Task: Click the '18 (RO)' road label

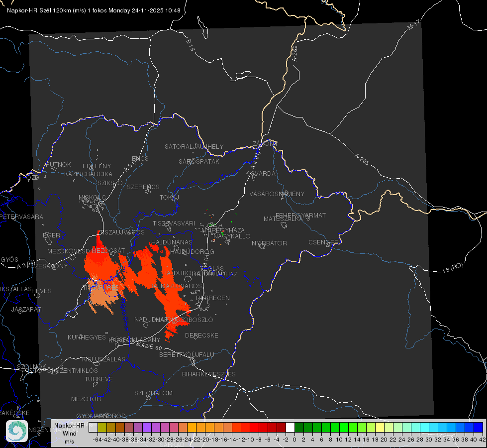Action: [x=453, y=268]
